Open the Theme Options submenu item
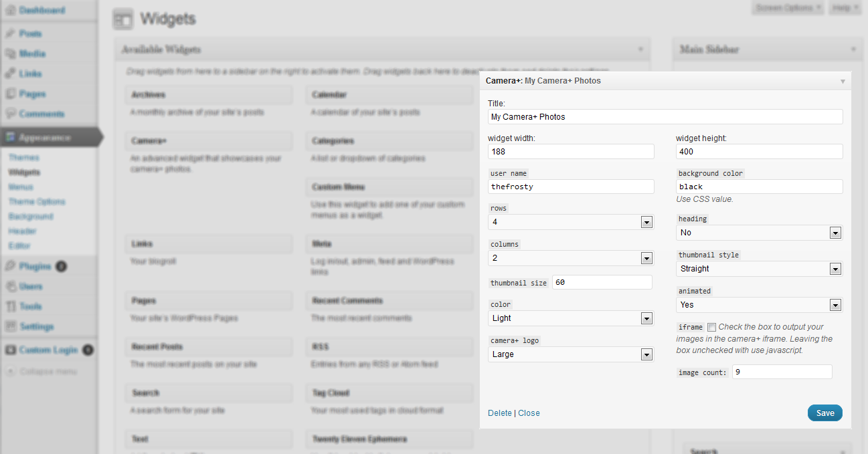Image resolution: width=868 pixels, height=454 pixels. tap(37, 202)
